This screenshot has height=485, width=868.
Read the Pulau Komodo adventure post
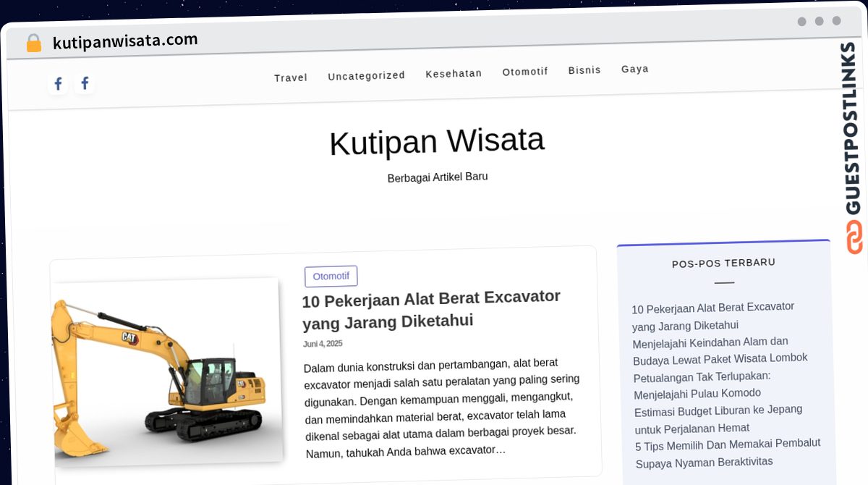pyautogui.click(x=702, y=385)
